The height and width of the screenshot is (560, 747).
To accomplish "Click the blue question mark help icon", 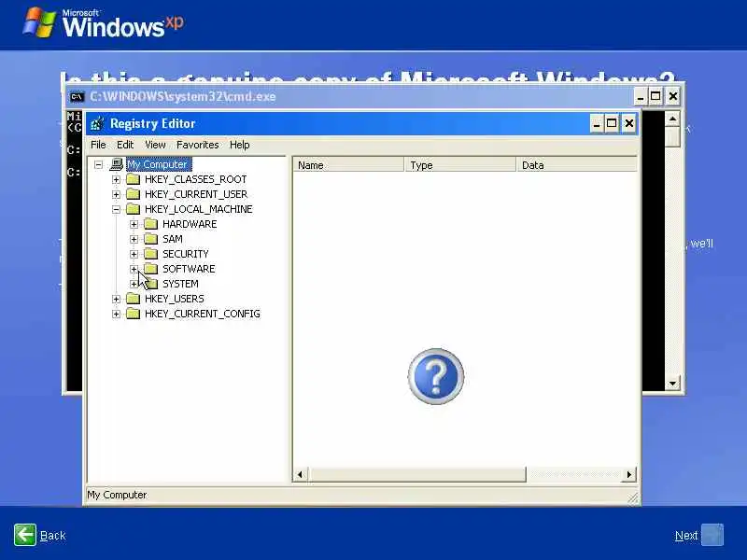I will tap(436, 376).
